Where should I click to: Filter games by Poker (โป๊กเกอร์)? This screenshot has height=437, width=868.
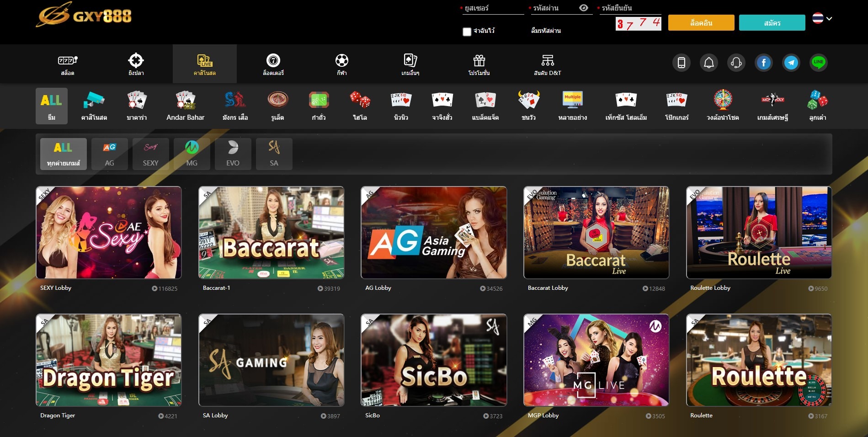click(x=677, y=106)
